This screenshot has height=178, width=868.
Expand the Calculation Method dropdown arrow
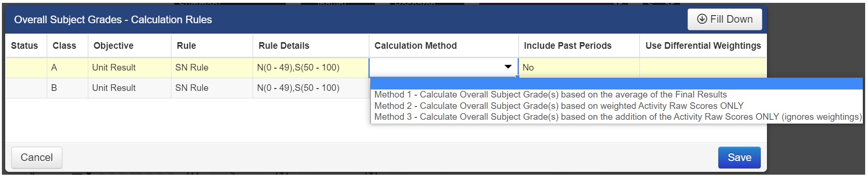coord(508,67)
